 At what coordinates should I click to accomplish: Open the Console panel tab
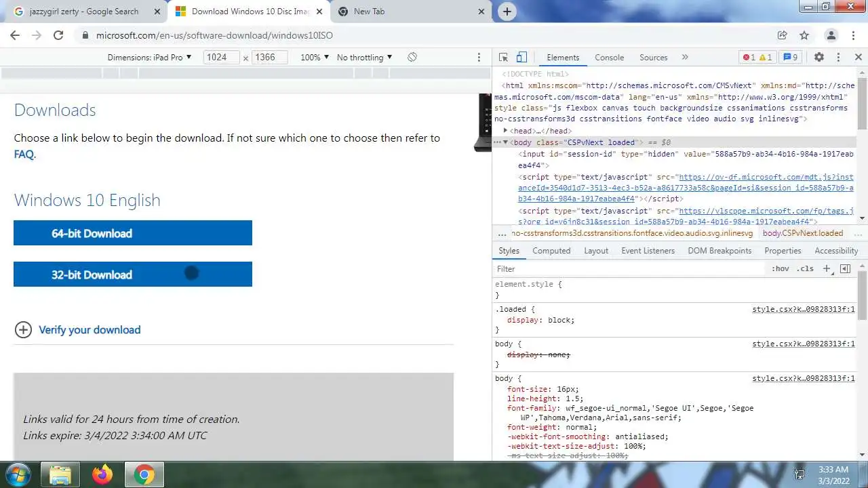click(609, 58)
